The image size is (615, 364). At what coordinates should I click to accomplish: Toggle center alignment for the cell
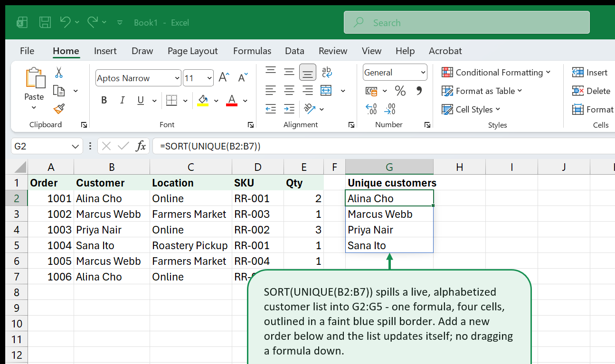click(x=289, y=90)
